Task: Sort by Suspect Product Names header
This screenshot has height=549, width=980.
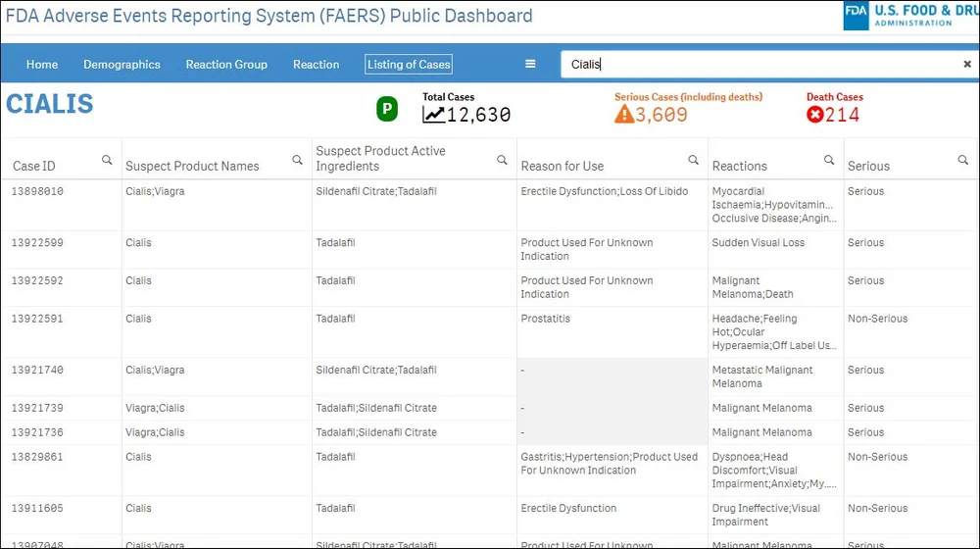Action: tap(192, 166)
